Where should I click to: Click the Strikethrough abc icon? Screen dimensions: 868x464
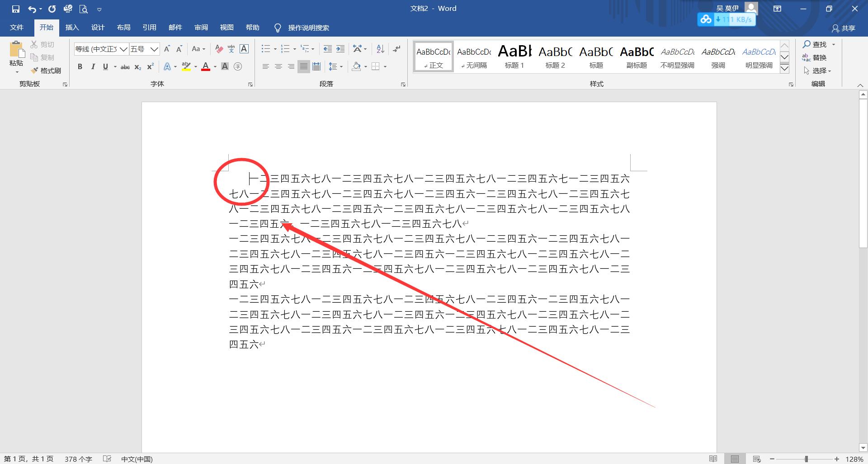click(x=125, y=67)
